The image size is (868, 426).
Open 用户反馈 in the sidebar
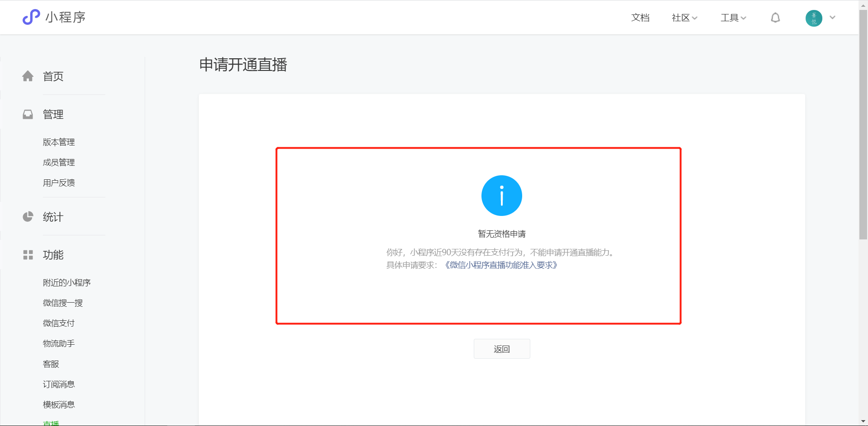59,183
